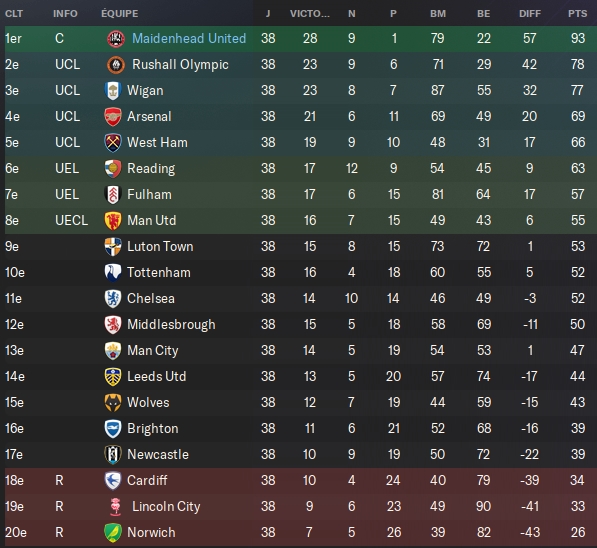This screenshot has height=548, width=597.
Task: Click the Rushall Olympic club badge
Action: pyautogui.click(x=116, y=65)
